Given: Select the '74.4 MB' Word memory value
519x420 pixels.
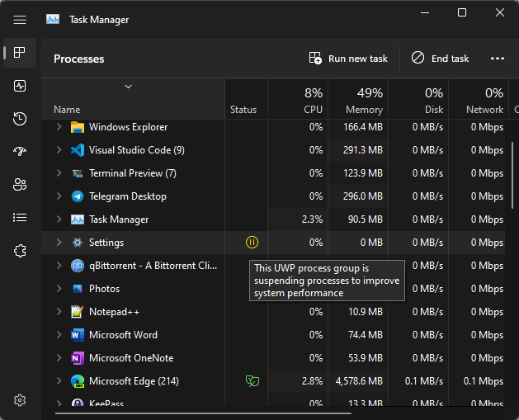Looking at the screenshot, I should click(x=366, y=335).
